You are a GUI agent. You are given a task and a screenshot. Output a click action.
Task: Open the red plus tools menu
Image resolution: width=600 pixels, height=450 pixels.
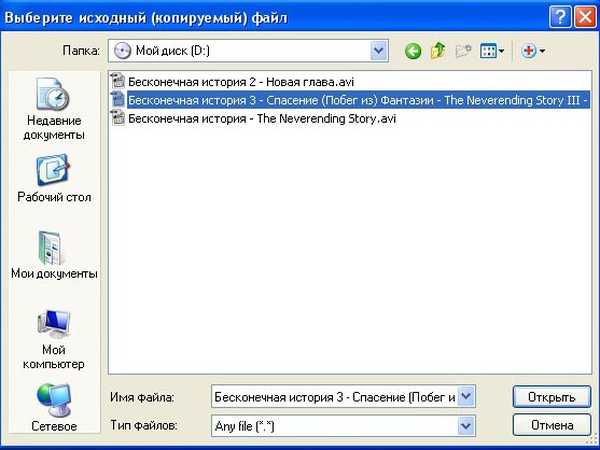[x=533, y=51]
